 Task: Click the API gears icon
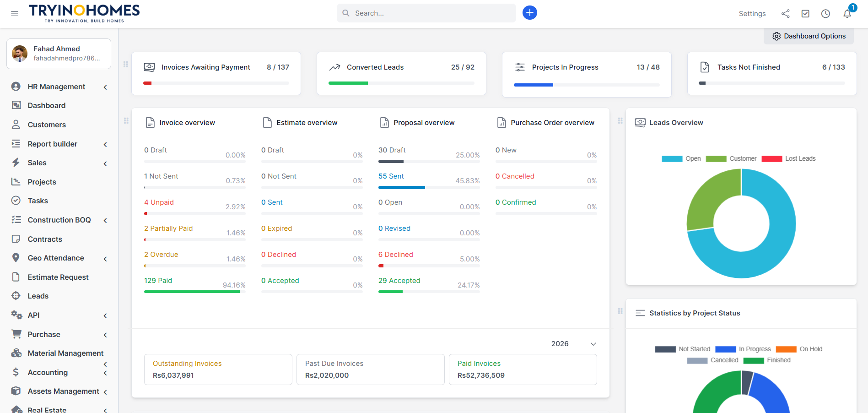pos(16,315)
